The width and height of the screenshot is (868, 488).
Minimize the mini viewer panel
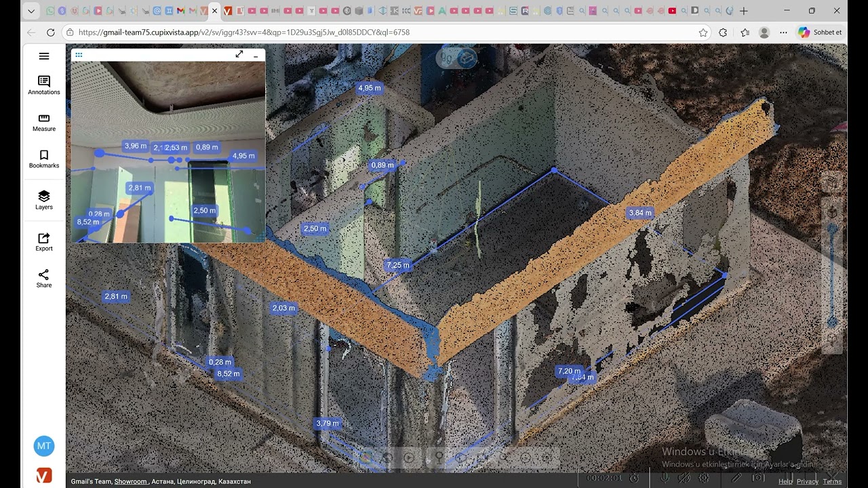coord(256,56)
